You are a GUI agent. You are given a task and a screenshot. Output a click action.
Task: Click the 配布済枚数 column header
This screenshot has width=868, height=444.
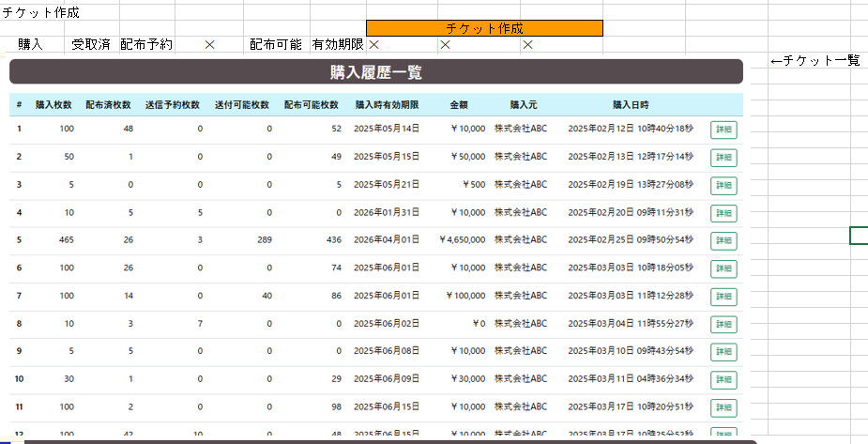(109, 104)
